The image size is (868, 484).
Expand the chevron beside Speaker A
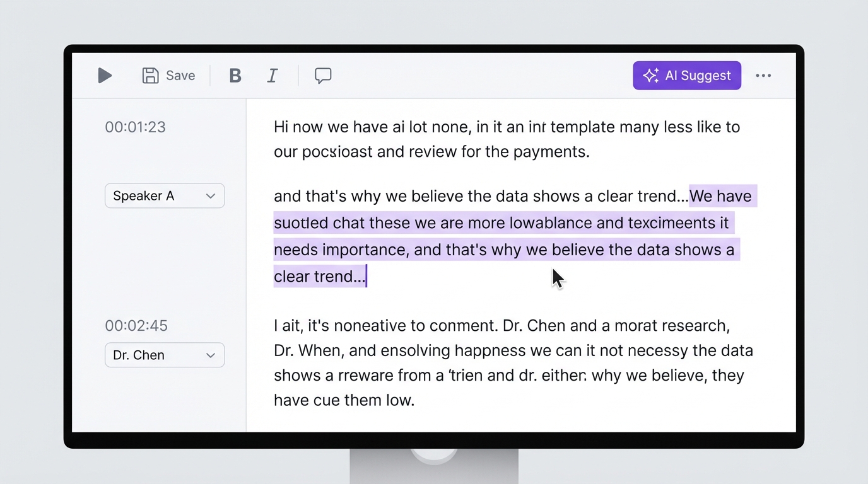(211, 195)
